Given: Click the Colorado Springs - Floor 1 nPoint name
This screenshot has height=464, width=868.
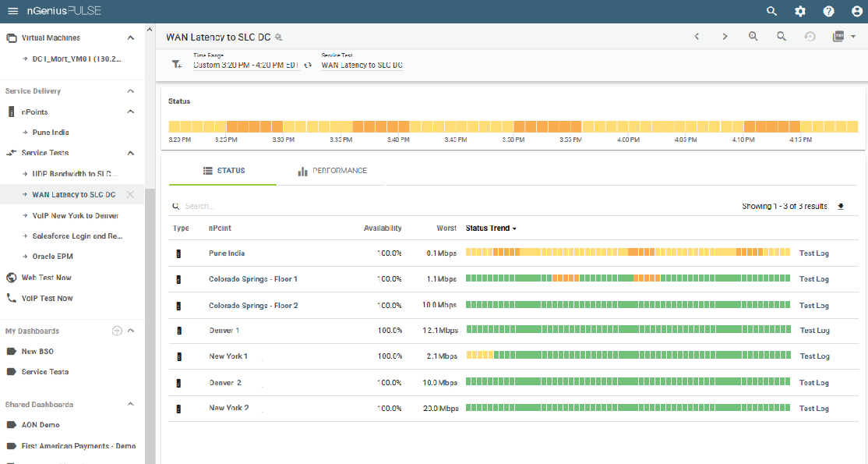Looking at the screenshot, I should pos(253,279).
